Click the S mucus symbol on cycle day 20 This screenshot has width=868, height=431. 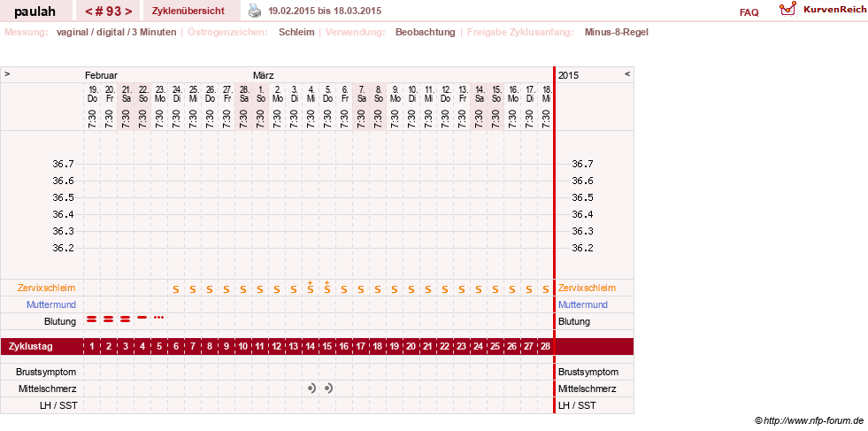(x=411, y=289)
